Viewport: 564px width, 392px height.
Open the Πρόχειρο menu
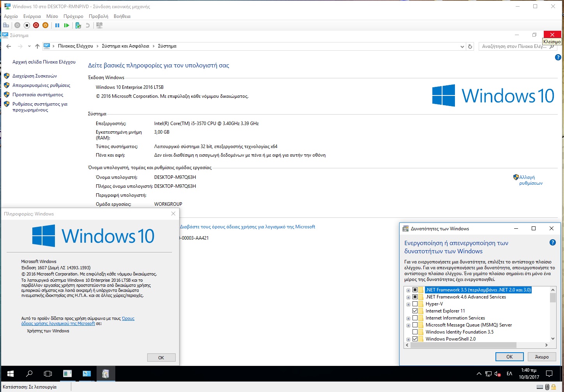73,16
